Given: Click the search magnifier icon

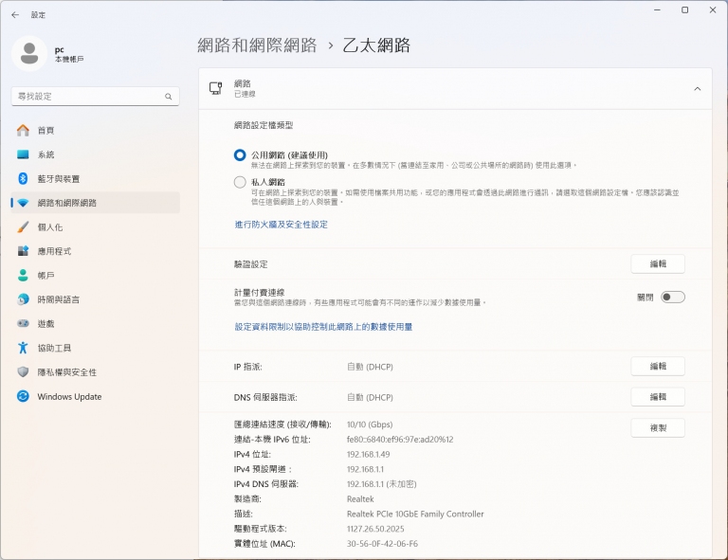Looking at the screenshot, I should point(169,97).
